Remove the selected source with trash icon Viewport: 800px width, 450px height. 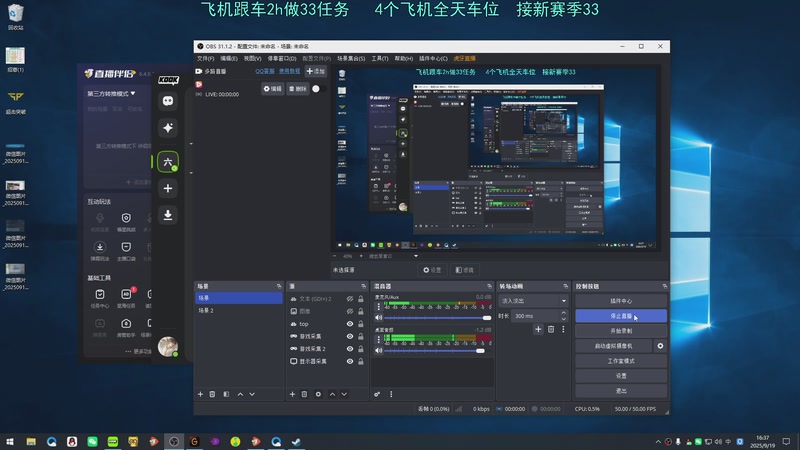click(x=304, y=394)
